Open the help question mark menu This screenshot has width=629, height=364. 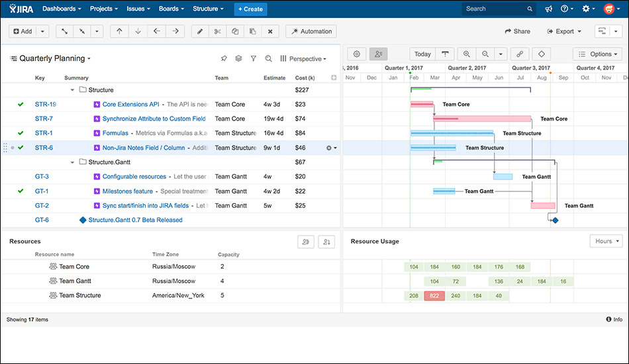pos(566,9)
